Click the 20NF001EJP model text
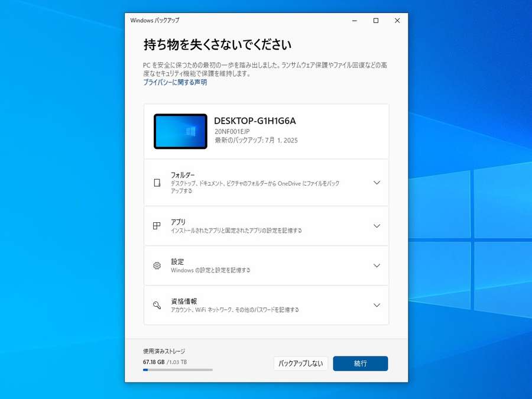The width and height of the screenshot is (532, 399). click(x=232, y=131)
